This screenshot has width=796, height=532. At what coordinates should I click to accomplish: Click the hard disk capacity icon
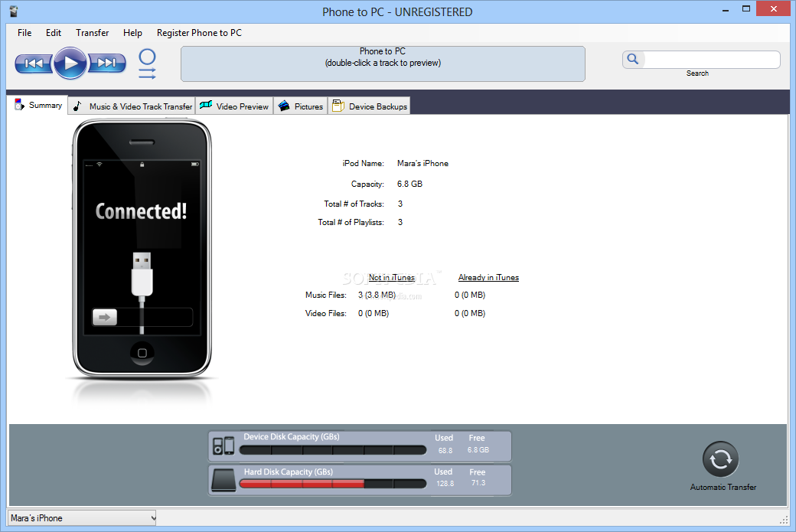223,479
